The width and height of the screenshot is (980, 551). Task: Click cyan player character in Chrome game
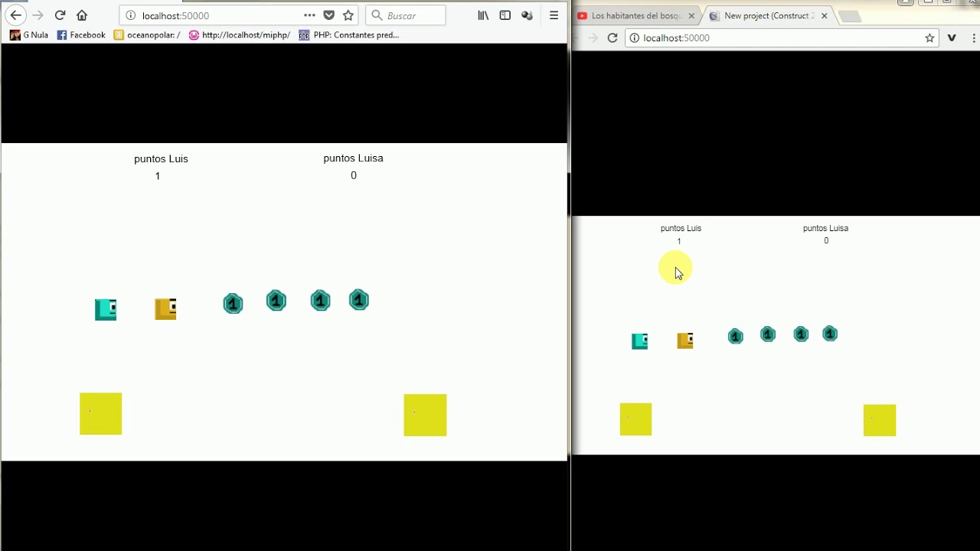pos(640,341)
